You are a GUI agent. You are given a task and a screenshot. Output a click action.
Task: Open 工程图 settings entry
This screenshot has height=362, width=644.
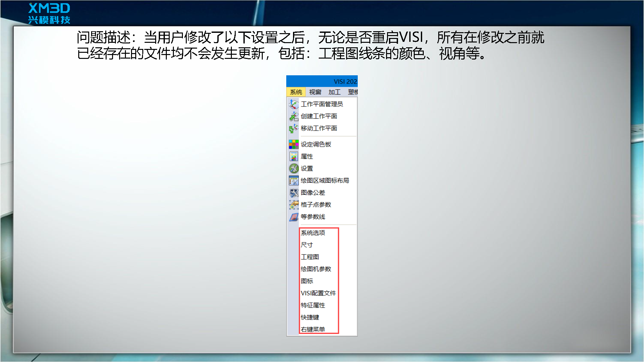click(x=310, y=257)
